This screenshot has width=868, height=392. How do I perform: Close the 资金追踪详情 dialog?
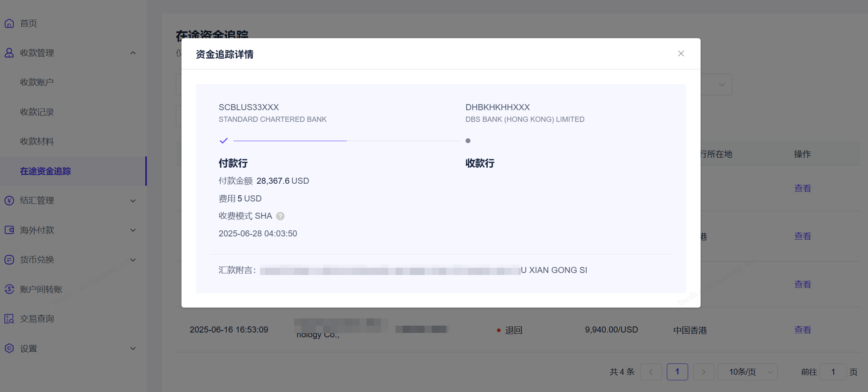coord(681,53)
